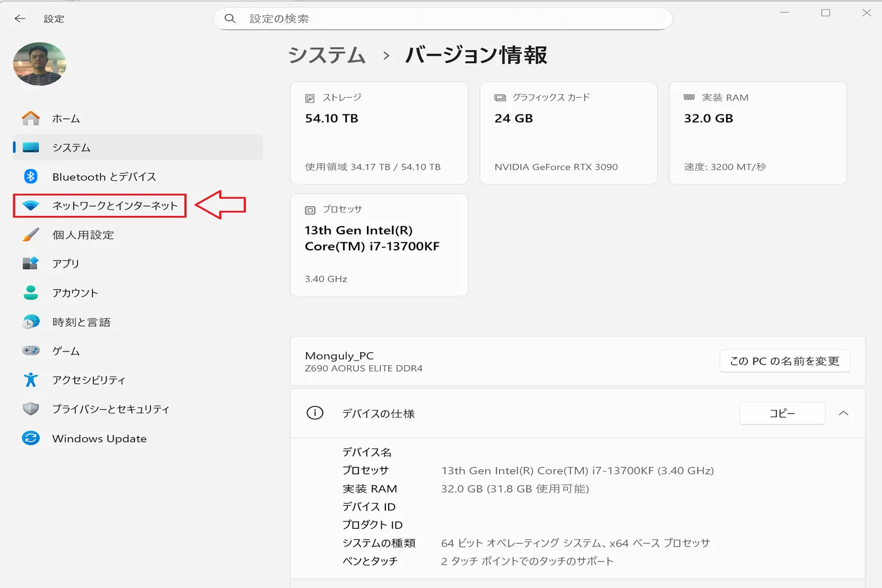Click the graphics card icon on card
This screenshot has width=882, height=588.
click(500, 98)
